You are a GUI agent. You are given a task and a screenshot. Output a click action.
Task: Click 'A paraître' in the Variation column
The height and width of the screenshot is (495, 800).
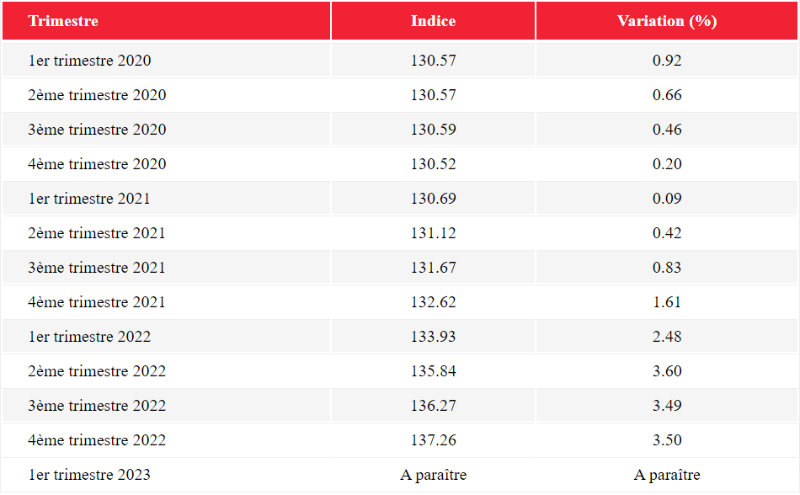(667, 475)
